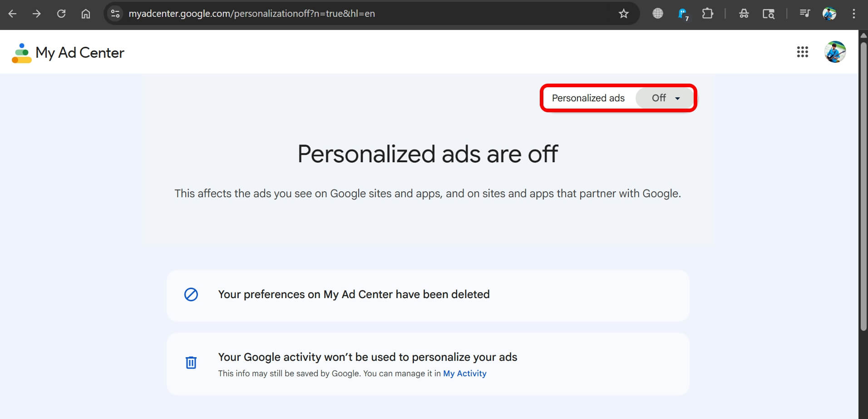Open the Extensions puzzle menu
The width and height of the screenshot is (868, 419).
click(707, 14)
